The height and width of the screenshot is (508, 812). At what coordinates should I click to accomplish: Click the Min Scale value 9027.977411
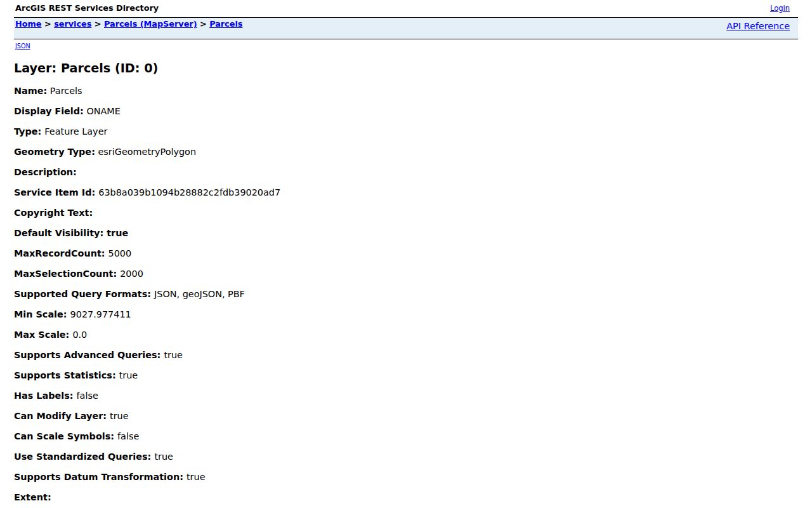(x=100, y=314)
